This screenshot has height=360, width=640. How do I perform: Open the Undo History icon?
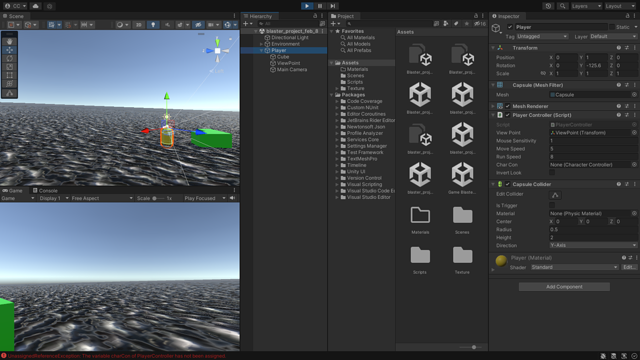(x=548, y=6)
